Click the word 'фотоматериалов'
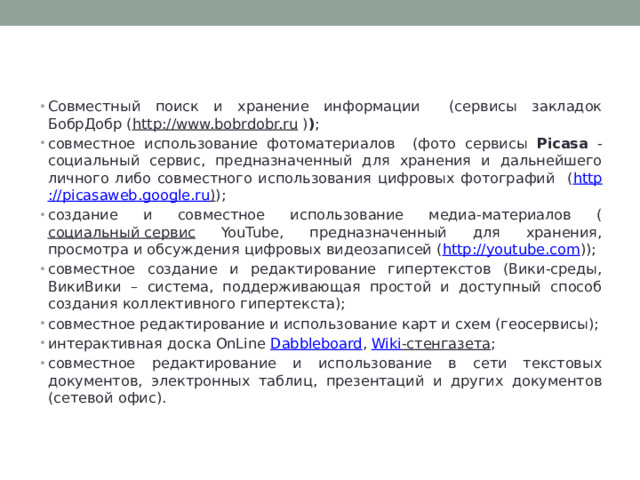This screenshot has width=640, height=480. click(331, 144)
